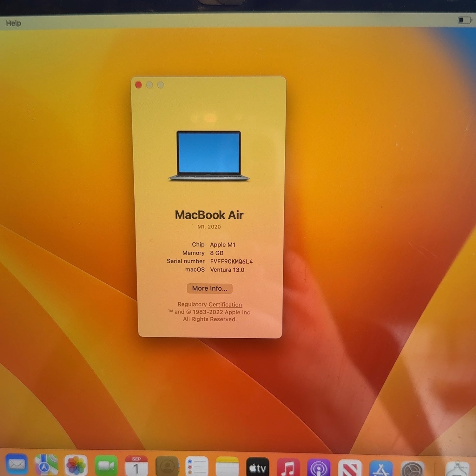Select the serial number FVFF9CKMQ6L4
Viewport: 476px width, 476px height.
[231, 261]
